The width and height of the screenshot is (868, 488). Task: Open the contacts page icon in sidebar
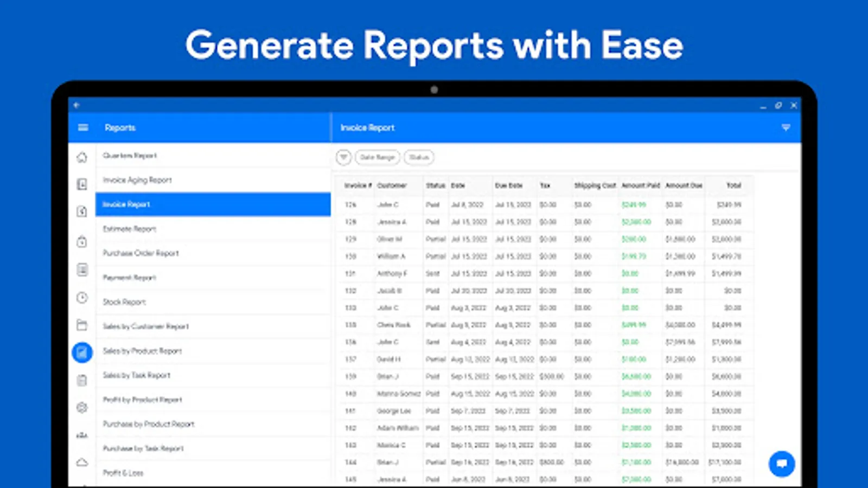(82, 184)
